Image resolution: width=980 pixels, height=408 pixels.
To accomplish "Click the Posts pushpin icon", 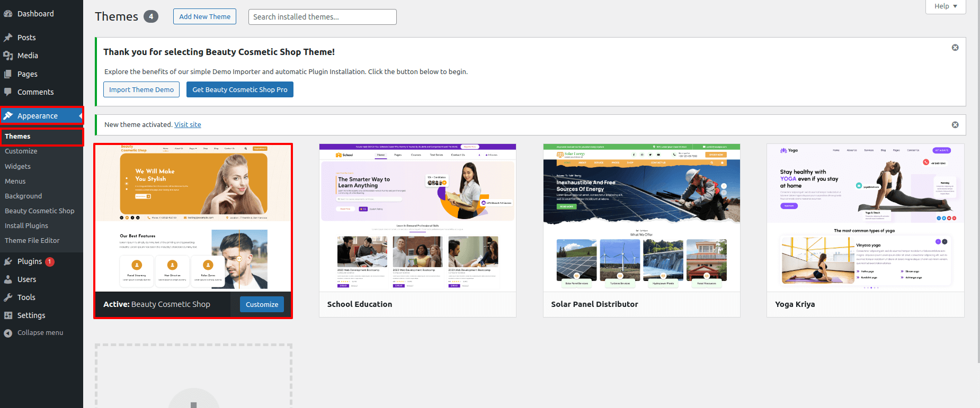I will [8, 38].
